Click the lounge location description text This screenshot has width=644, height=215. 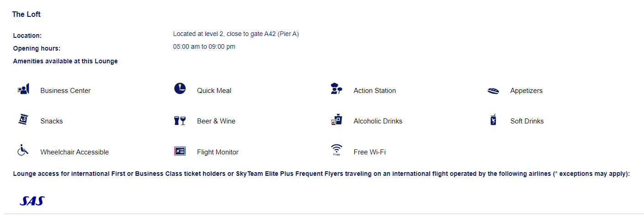[236, 34]
